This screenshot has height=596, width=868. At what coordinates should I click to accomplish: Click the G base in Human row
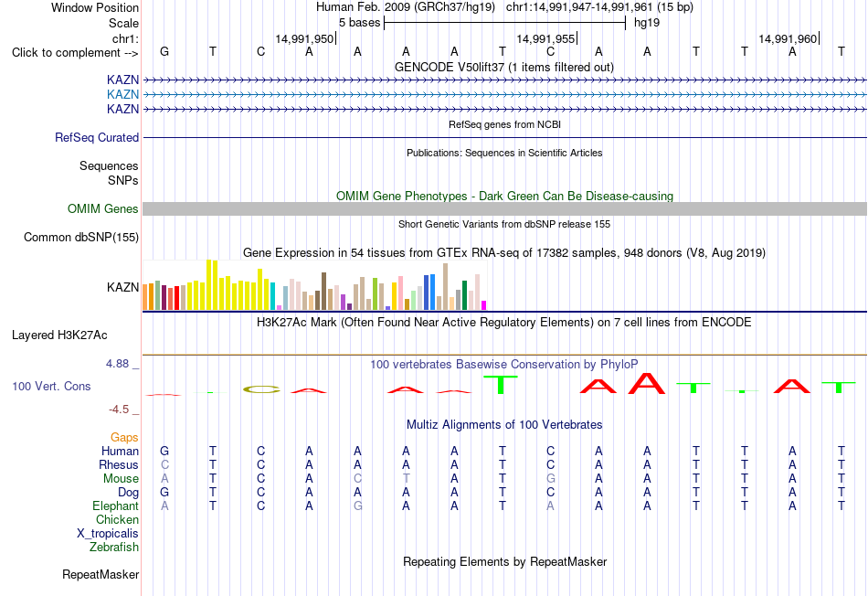(x=164, y=452)
